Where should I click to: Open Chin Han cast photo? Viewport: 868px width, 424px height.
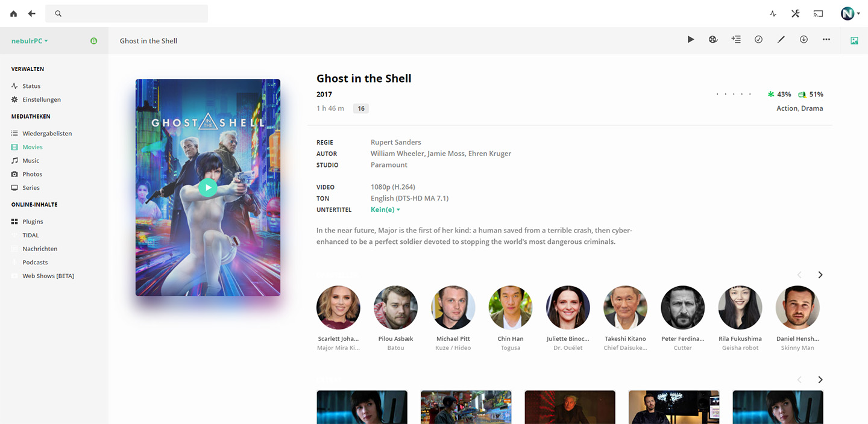[x=511, y=308]
